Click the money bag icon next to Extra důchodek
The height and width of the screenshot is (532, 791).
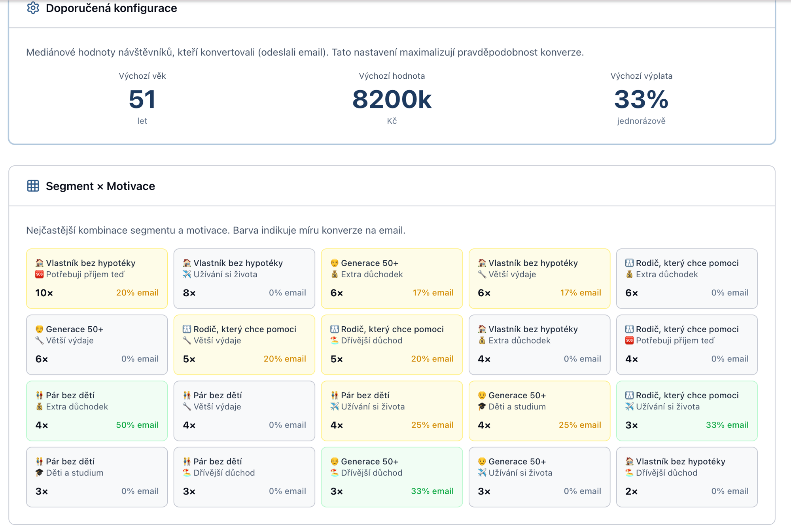(335, 274)
